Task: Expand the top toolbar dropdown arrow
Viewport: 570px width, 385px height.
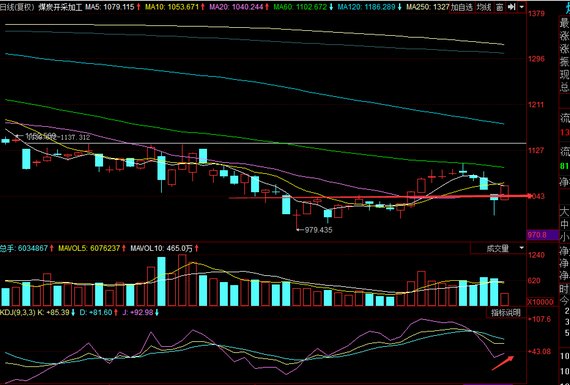Action: [x=522, y=7]
